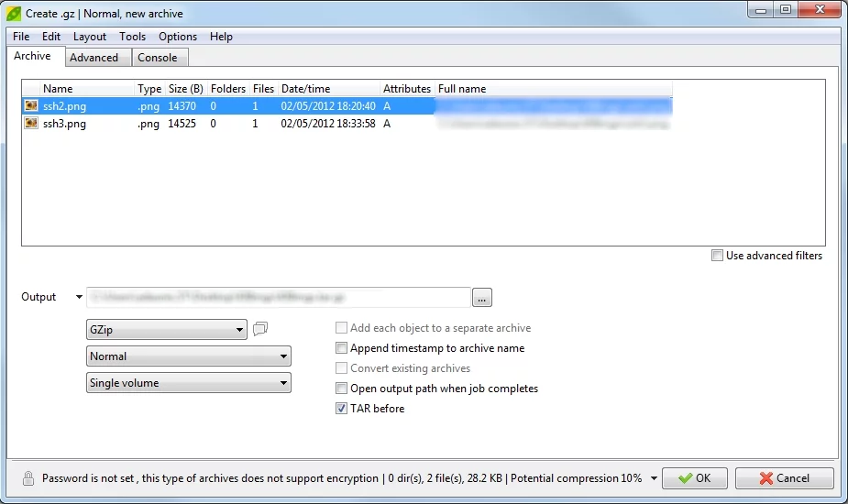The width and height of the screenshot is (848, 504).
Task: Expand the Output path arrow menu
Action: 79,297
